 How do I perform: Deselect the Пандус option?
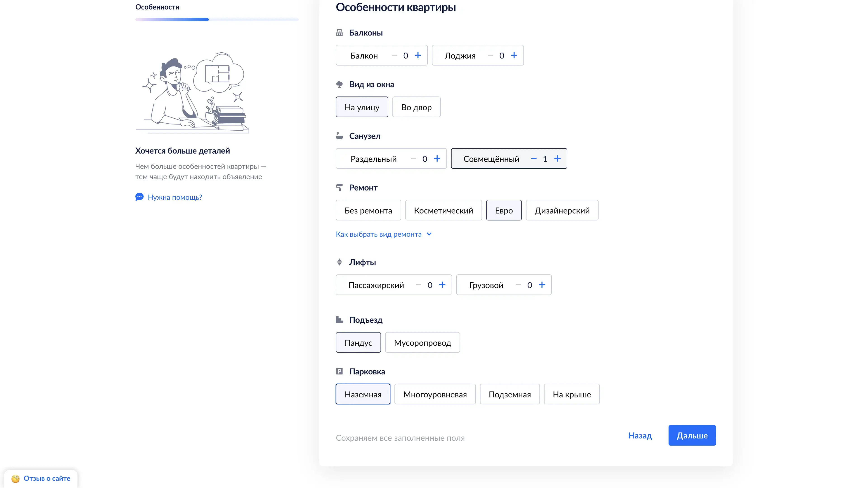[x=358, y=343]
